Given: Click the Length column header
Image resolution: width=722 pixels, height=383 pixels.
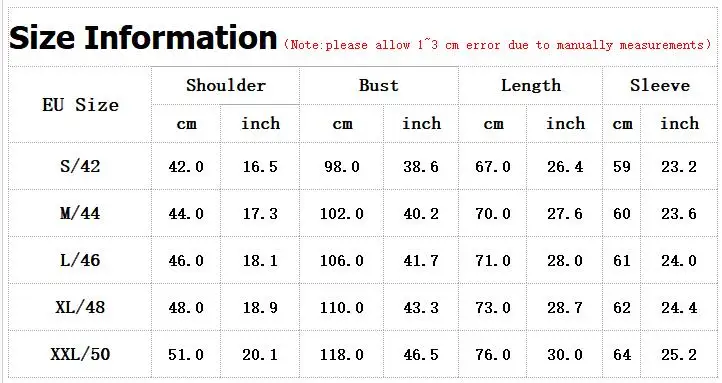Looking at the screenshot, I should (x=530, y=86).
